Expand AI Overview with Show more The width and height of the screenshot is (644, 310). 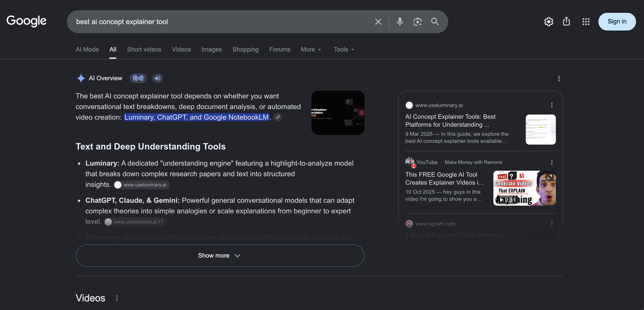(220, 256)
